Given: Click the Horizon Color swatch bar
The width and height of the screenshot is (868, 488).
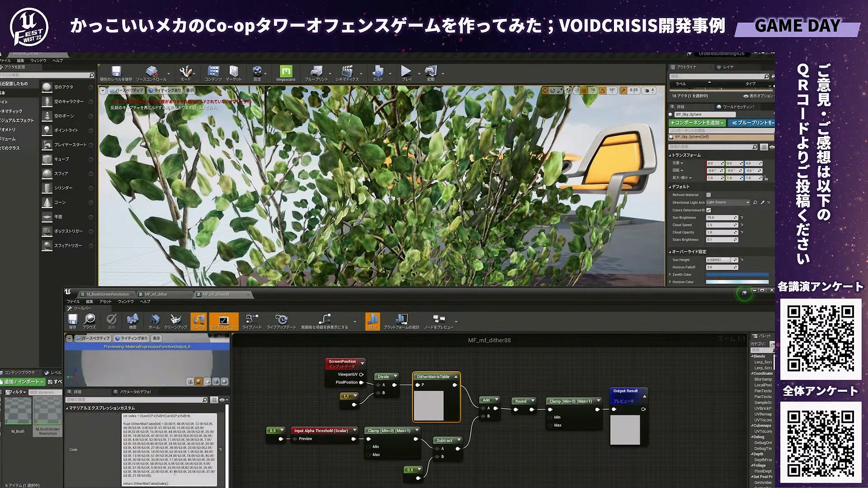Looking at the screenshot, I should [737, 282].
